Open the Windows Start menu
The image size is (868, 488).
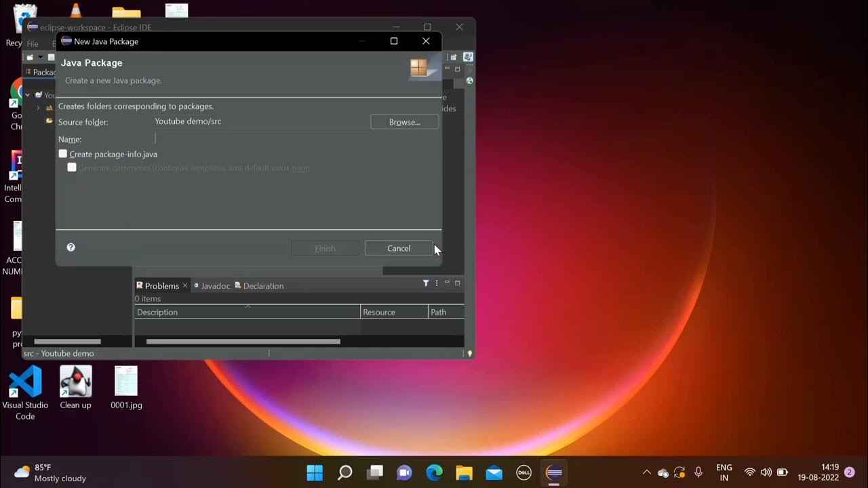point(315,472)
